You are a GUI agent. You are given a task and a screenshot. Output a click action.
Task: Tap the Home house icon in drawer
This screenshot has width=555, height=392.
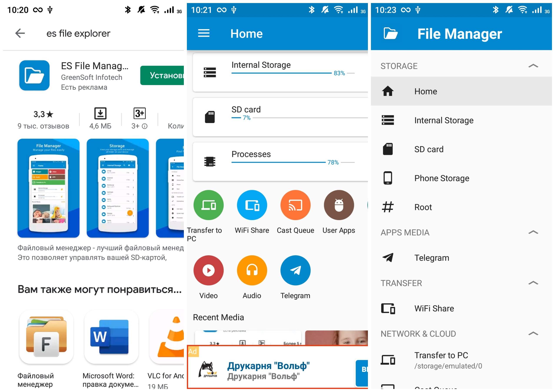[x=388, y=91]
